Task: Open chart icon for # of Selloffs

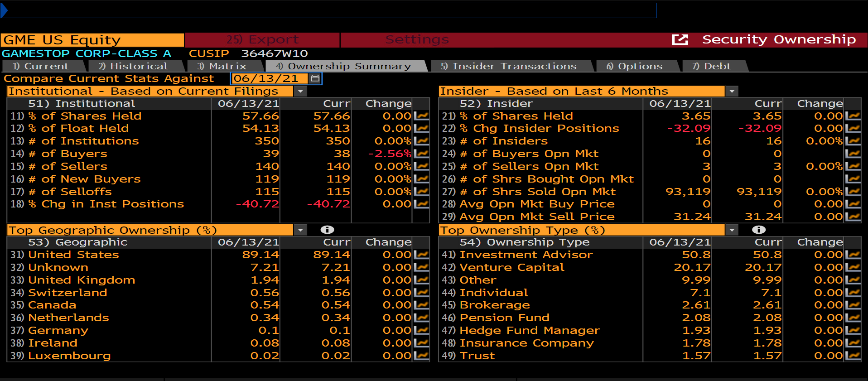Action: coord(421,192)
